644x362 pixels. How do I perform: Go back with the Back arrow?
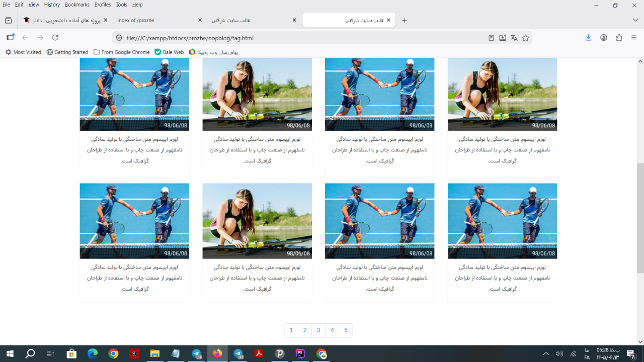point(25,38)
